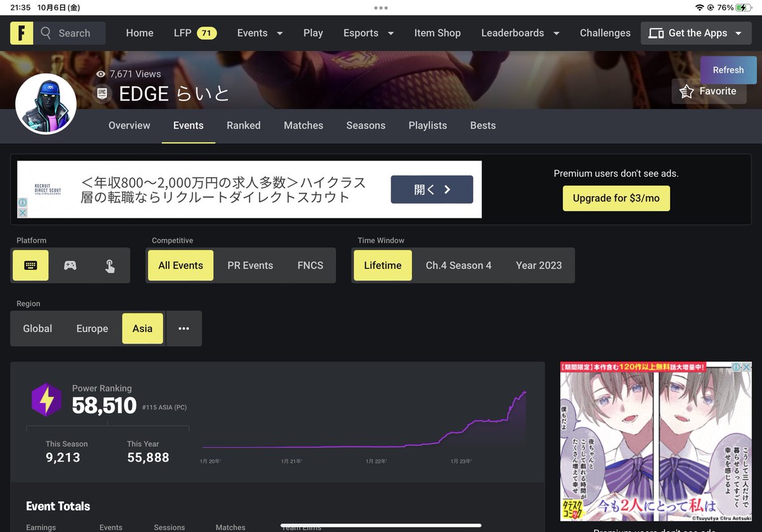Go to the Home page
762x532 pixels.
(x=140, y=33)
